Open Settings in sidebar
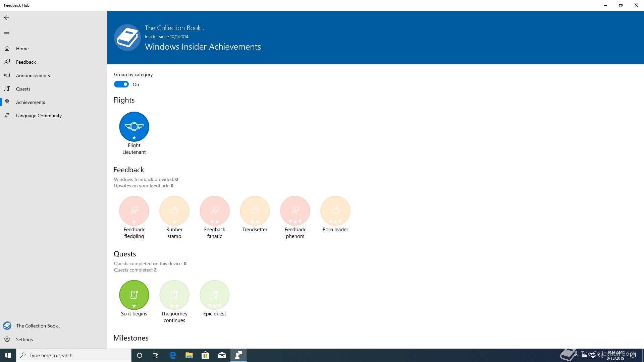 click(x=54, y=340)
